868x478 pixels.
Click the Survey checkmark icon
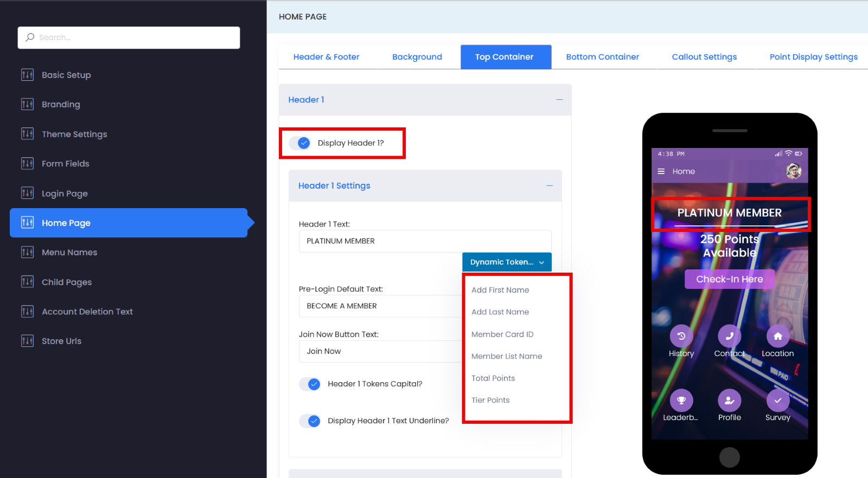[x=778, y=401]
